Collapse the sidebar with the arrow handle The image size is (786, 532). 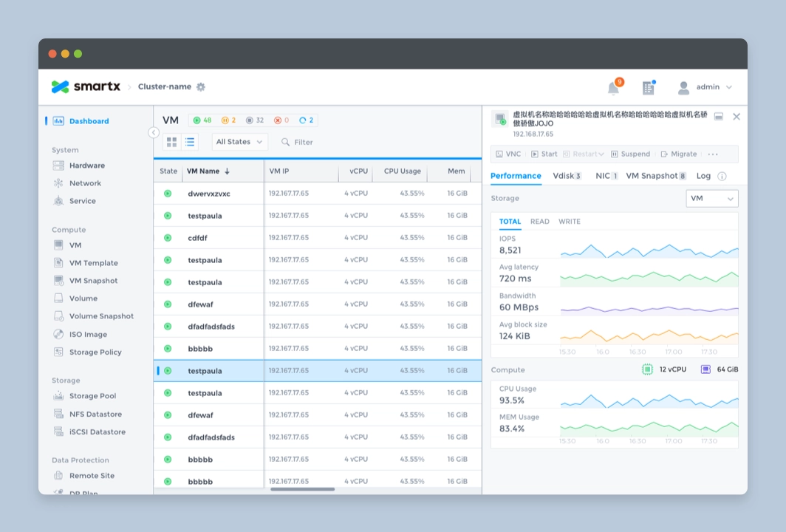154,133
